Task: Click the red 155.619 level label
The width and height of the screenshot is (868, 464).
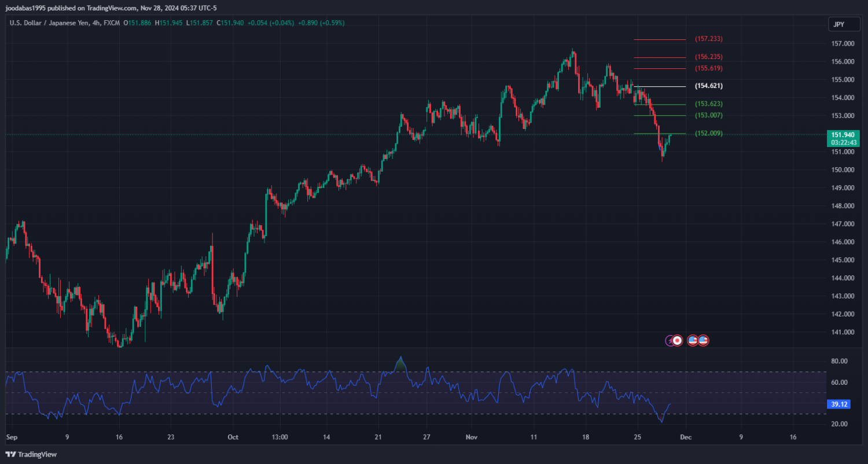Action: point(708,68)
